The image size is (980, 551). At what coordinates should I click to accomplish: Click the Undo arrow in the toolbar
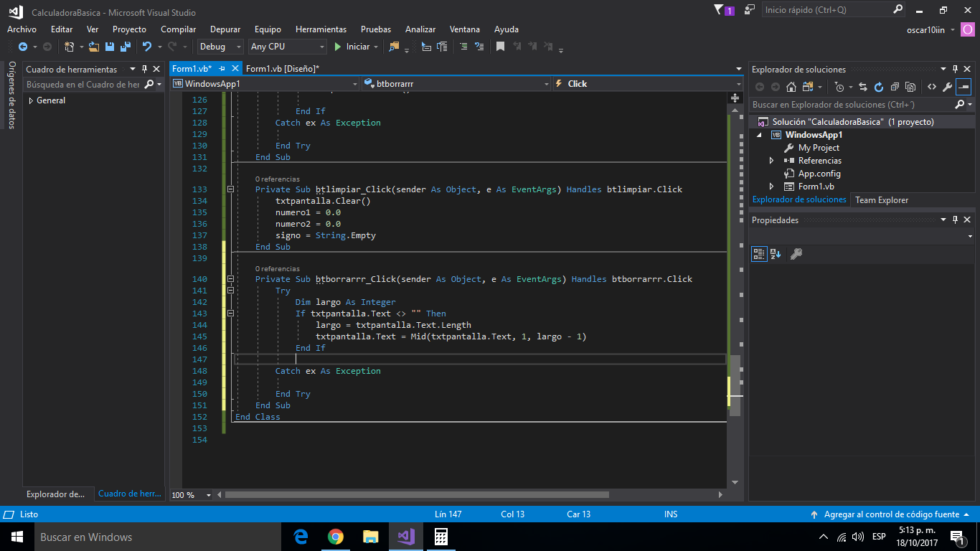pyautogui.click(x=147, y=47)
